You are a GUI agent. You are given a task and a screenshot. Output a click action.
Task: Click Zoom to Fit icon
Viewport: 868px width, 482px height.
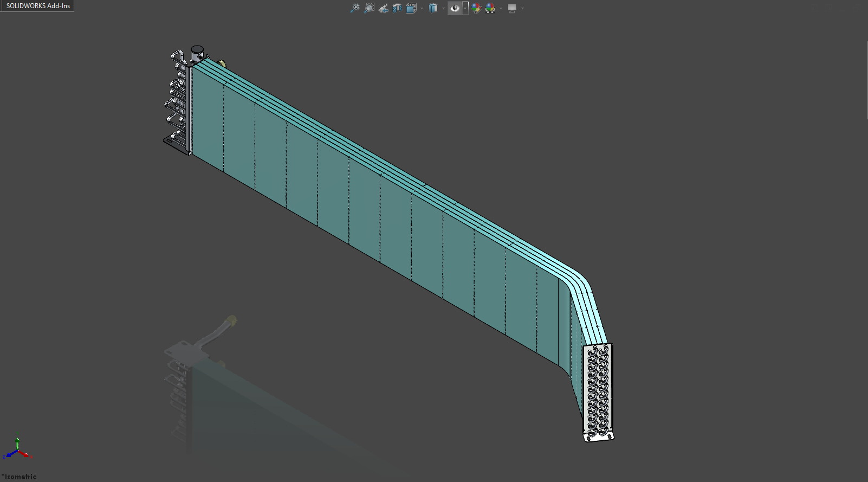[355, 8]
